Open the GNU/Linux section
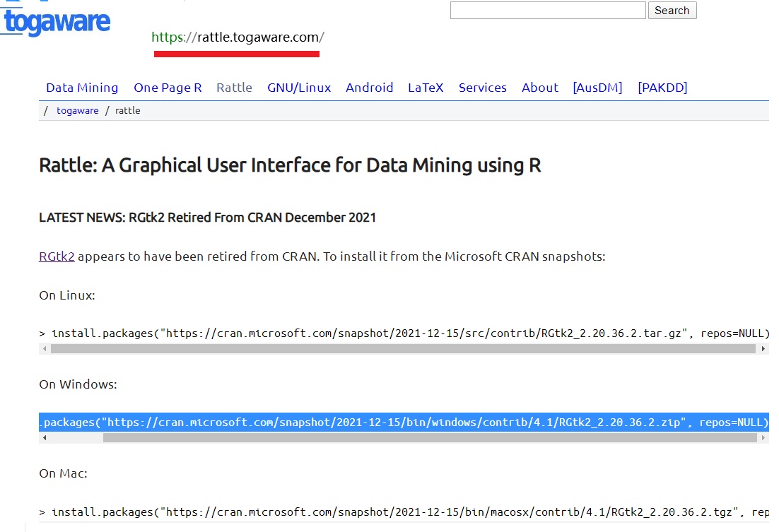Image resolution: width=779 pixels, height=532 pixels. [299, 88]
